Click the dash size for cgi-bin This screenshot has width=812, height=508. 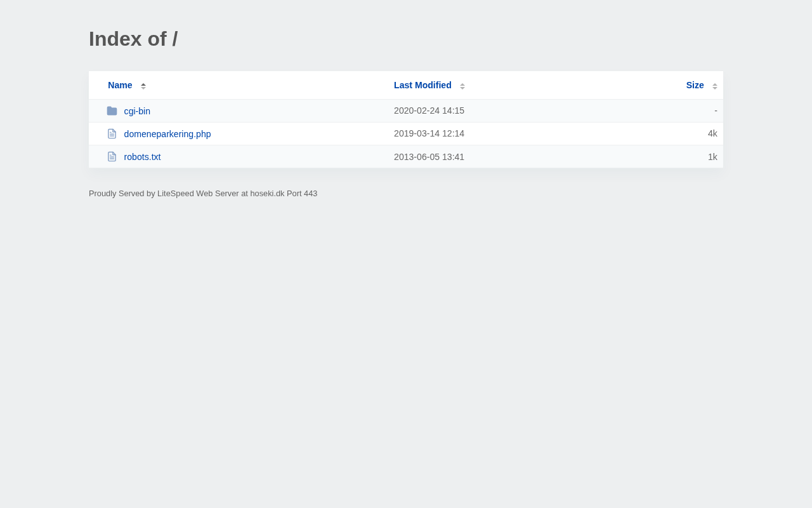click(x=716, y=110)
